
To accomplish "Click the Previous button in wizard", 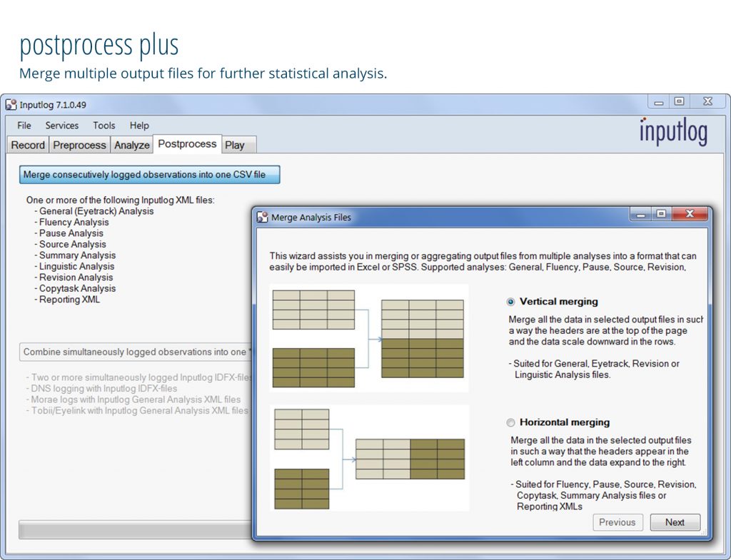I will point(617,522).
